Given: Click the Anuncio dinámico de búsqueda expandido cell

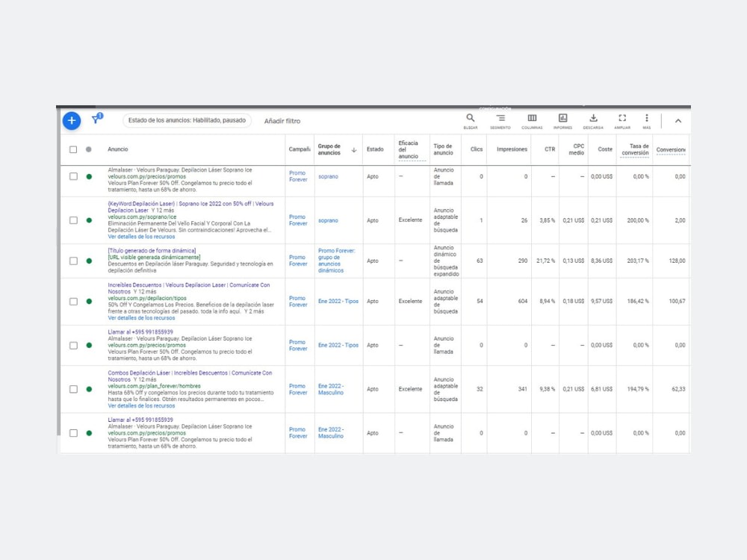Looking at the screenshot, I should pyautogui.click(x=446, y=261).
